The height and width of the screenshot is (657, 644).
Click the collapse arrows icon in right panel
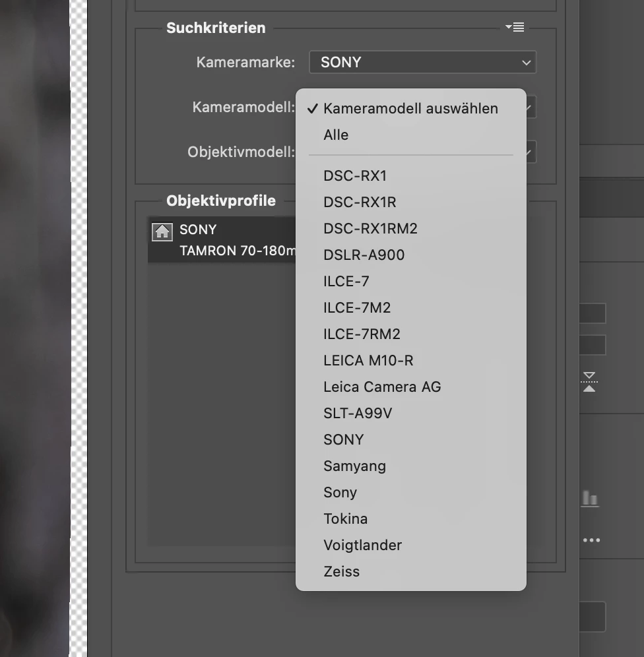coord(589,382)
